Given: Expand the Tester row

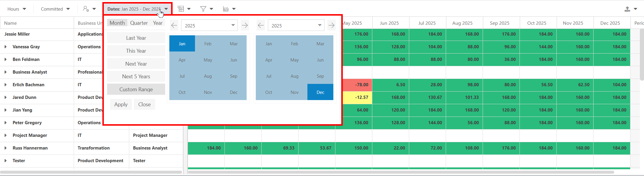Looking at the screenshot, I should pos(6,161).
